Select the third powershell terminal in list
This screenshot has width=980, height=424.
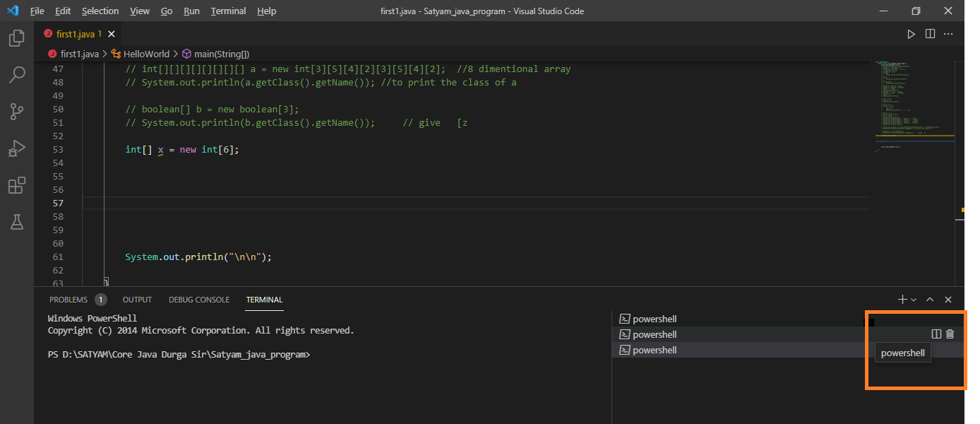point(654,349)
